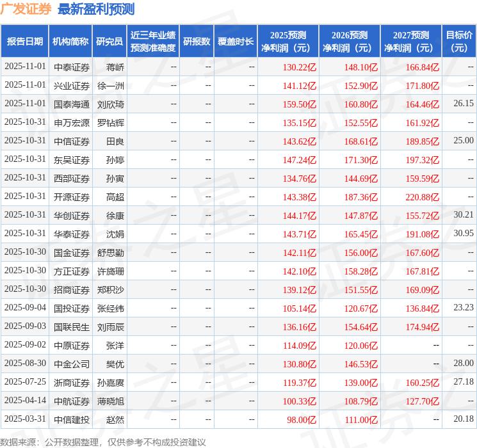Click 西部证券 institution cell
This screenshot has width=477, height=448.
tap(72, 179)
